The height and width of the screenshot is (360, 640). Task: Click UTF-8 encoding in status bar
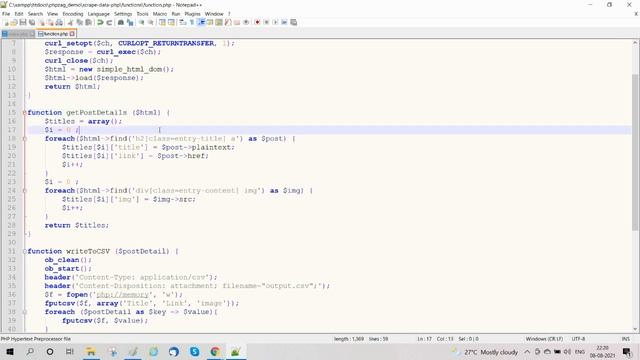(x=578, y=339)
